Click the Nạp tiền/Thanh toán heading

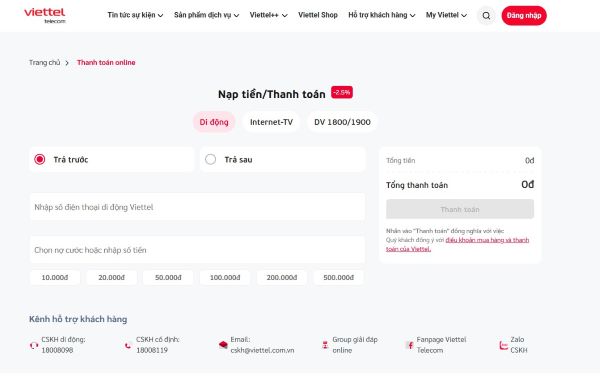coord(272,94)
